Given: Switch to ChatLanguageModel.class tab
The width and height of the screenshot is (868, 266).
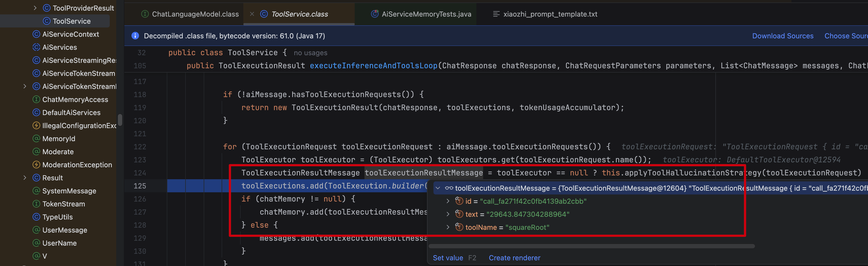Looking at the screenshot, I should pos(190,14).
